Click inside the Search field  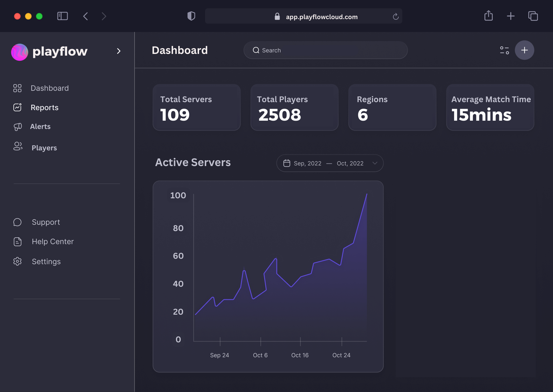pyautogui.click(x=325, y=50)
